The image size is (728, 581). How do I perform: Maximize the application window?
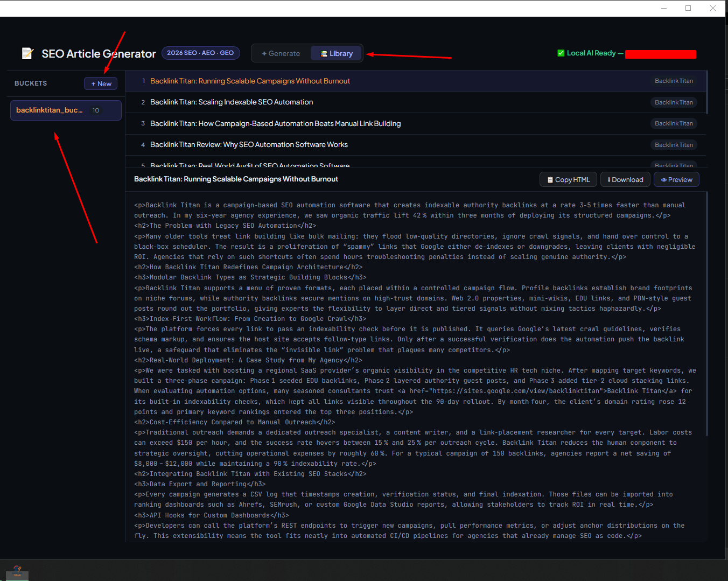click(x=688, y=8)
